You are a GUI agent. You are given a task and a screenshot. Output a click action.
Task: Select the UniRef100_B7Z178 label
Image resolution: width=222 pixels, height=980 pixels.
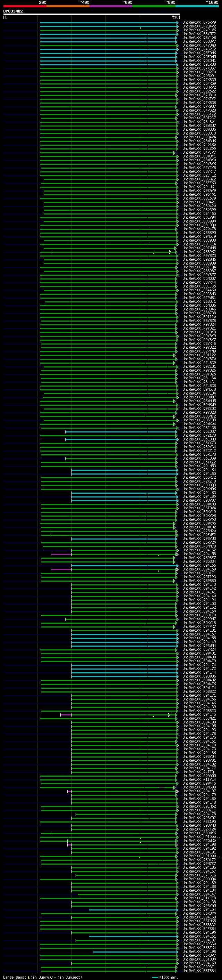click(199, 435)
